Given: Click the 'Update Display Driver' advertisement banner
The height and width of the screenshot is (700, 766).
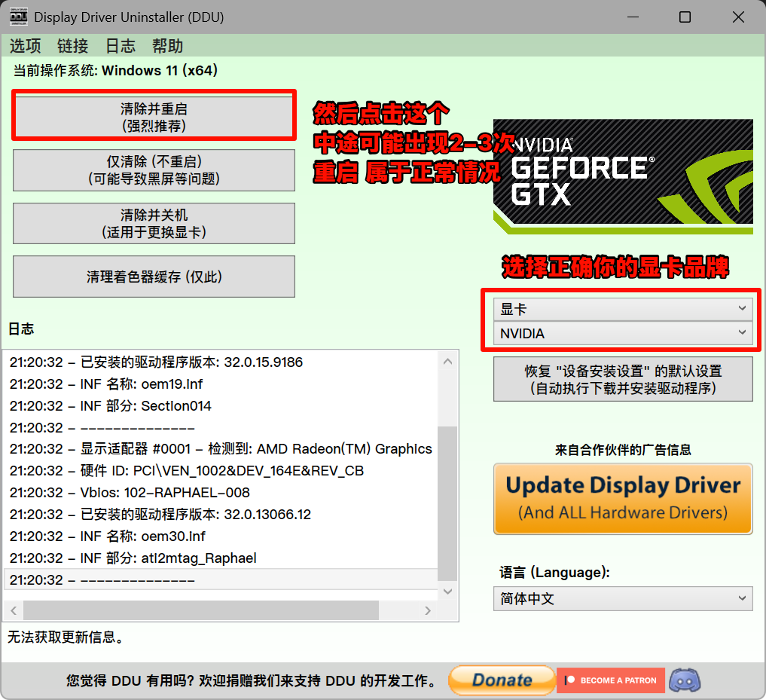Looking at the screenshot, I should (x=623, y=499).
